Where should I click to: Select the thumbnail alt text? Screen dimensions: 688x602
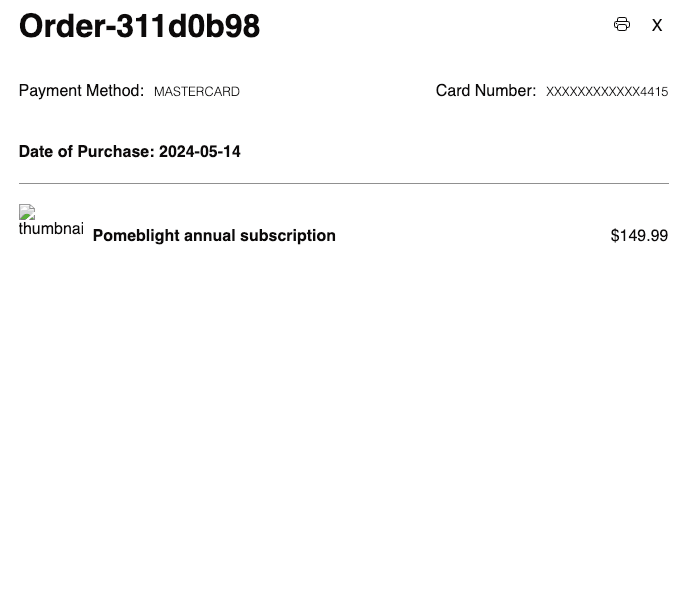[x=51, y=229]
